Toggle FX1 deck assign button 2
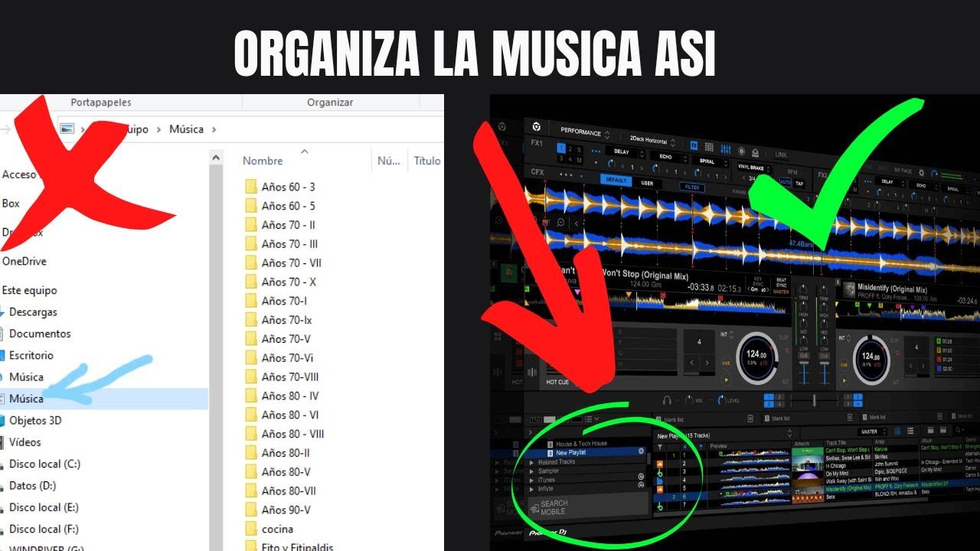The image size is (980, 551). (570, 148)
